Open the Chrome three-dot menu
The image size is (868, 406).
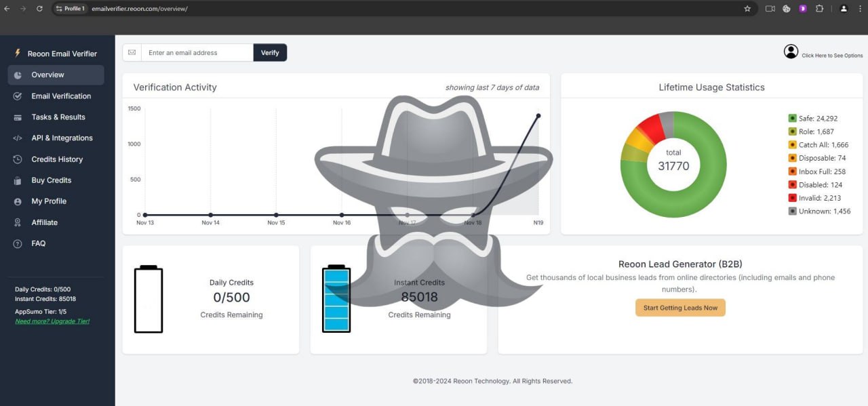coord(859,9)
